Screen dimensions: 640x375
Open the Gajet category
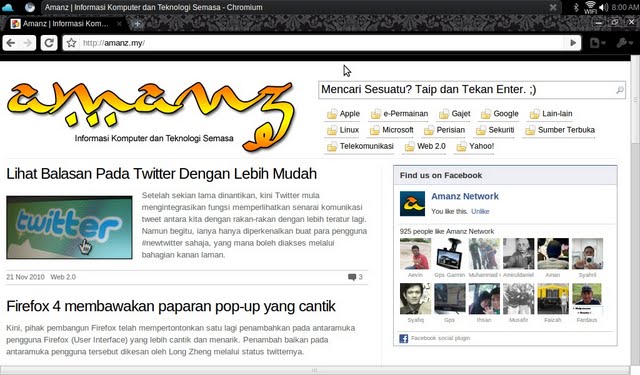tap(454, 114)
